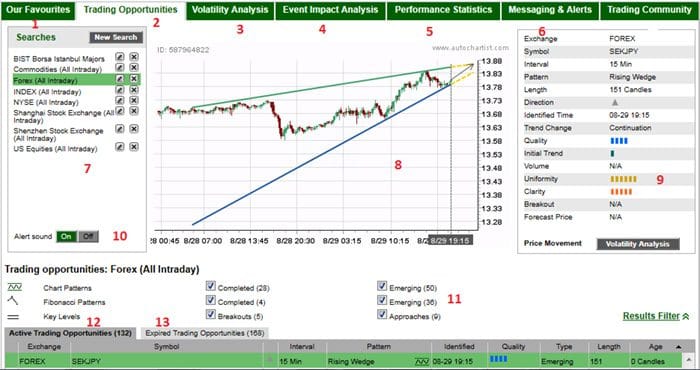Delete the Forex (All Intraday) search
The height and width of the screenshot is (370, 700).
(x=134, y=79)
